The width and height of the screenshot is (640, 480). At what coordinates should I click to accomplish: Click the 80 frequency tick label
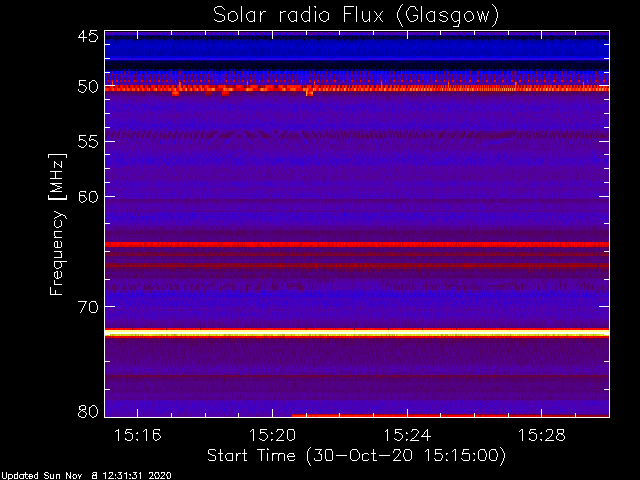pos(88,411)
